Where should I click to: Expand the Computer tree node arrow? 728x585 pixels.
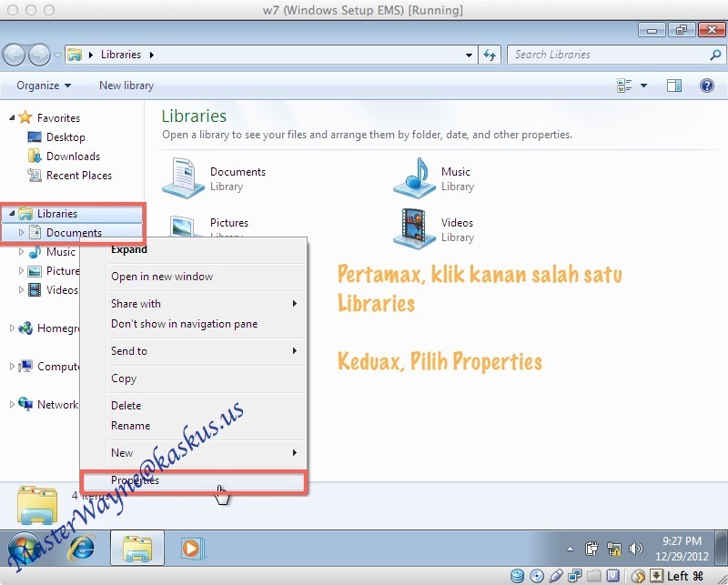[12, 367]
